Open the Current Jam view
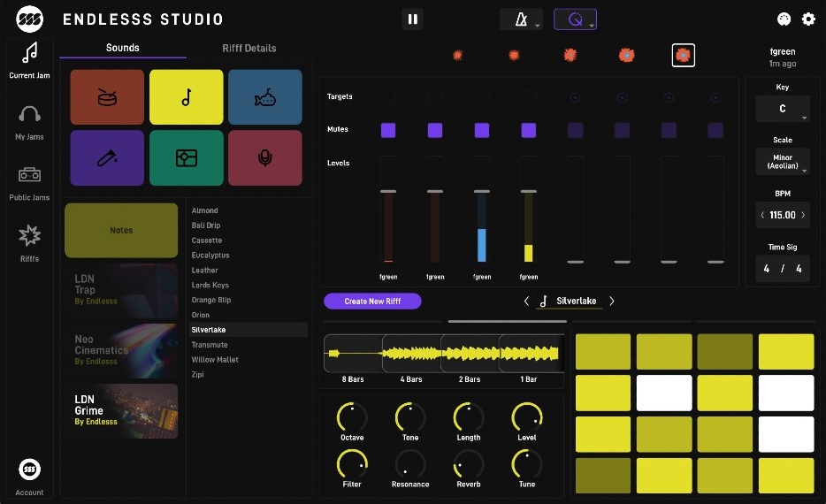The height and width of the screenshot is (504, 826). point(29,60)
